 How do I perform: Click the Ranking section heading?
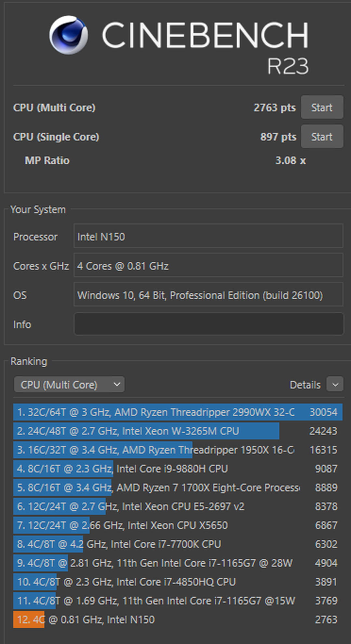pos(29,361)
